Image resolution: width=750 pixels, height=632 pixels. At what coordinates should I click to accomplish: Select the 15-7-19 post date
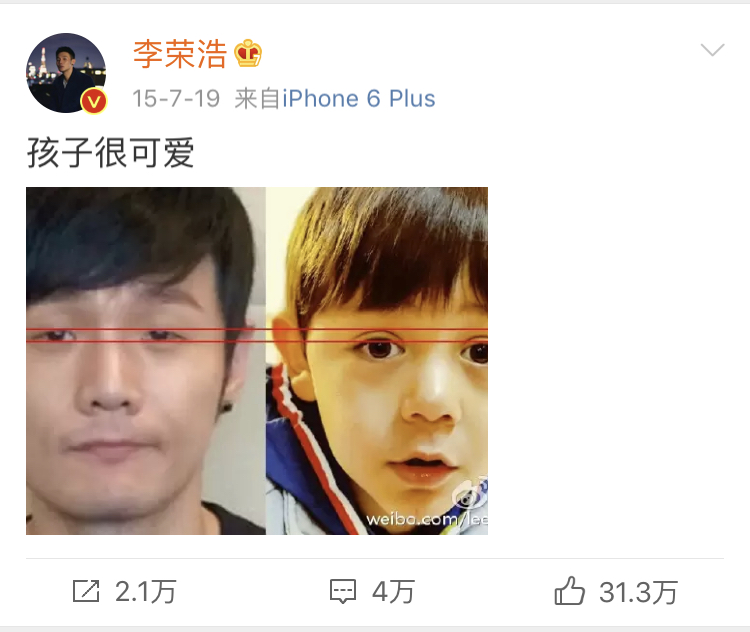pos(176,99)
